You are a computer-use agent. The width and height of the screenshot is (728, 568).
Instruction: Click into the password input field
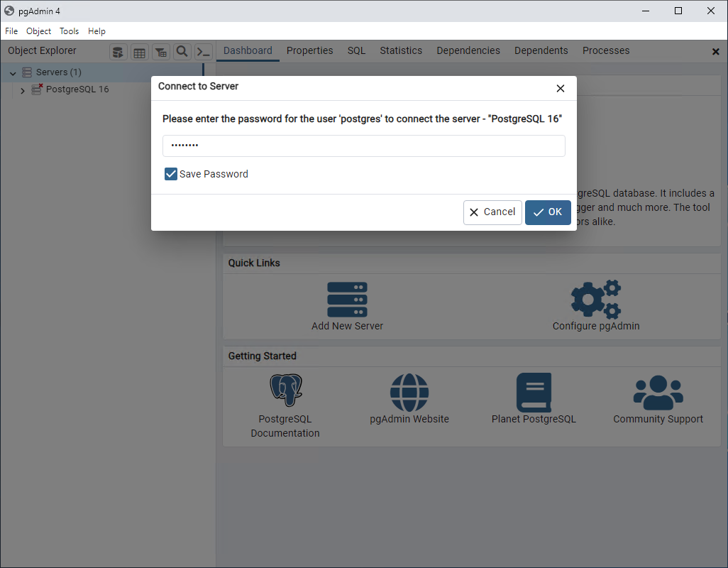tap(363, 146)
